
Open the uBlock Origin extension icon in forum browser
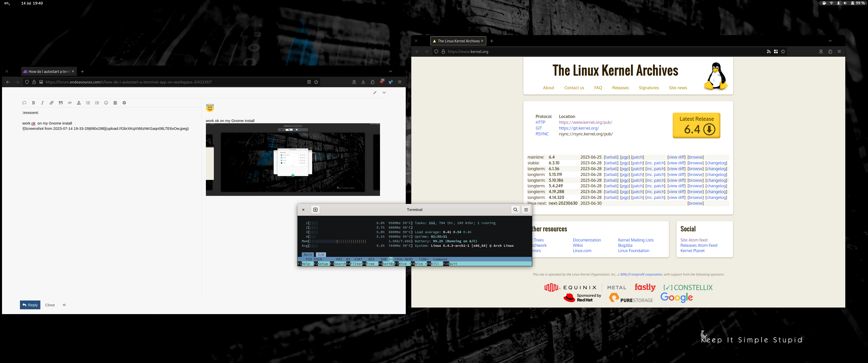coord(382,81)
